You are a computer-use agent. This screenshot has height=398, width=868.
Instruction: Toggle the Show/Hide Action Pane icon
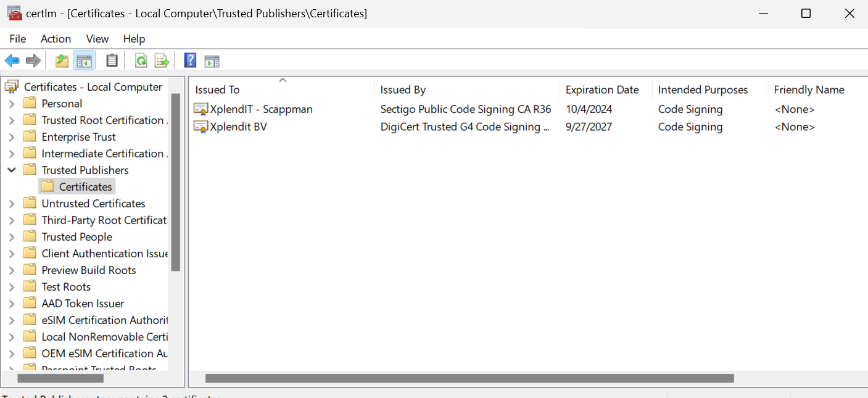coord(212,60)
